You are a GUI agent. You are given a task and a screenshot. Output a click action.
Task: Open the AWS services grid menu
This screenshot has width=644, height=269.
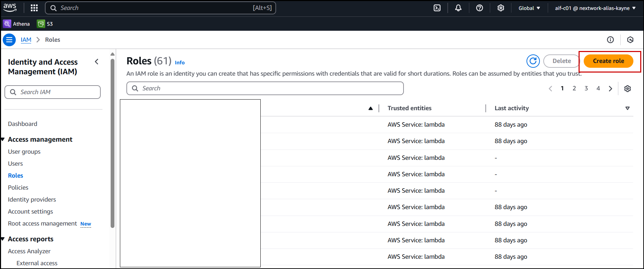click(34, 8)
